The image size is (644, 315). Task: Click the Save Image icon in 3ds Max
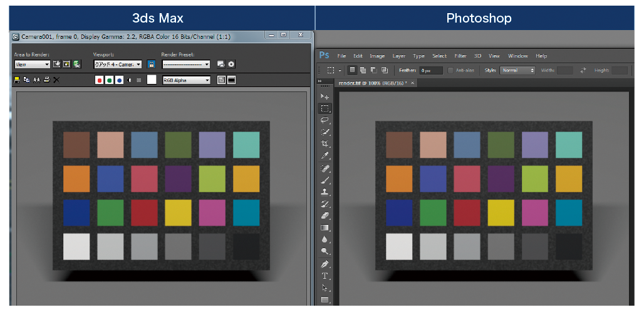[x=17, y=80]
